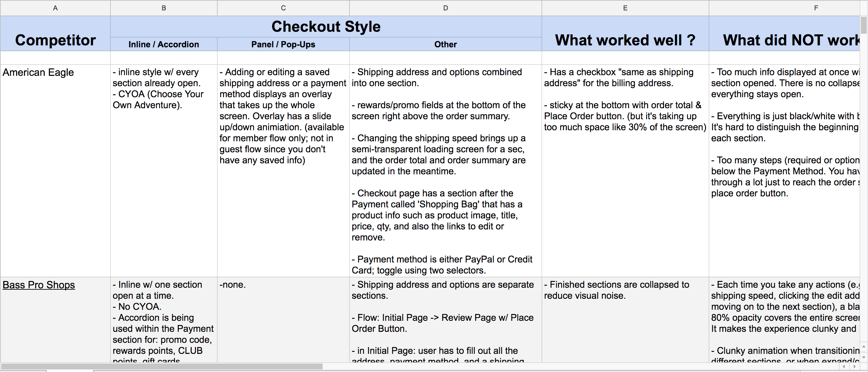
Task: Click the vertical scrollbar thumb
Action: click(x=864, y=25)
